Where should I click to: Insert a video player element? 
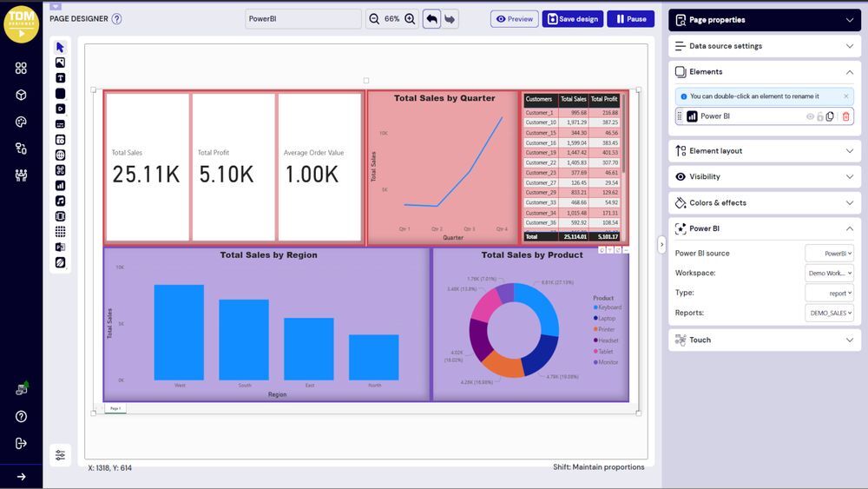pos(61,109)
